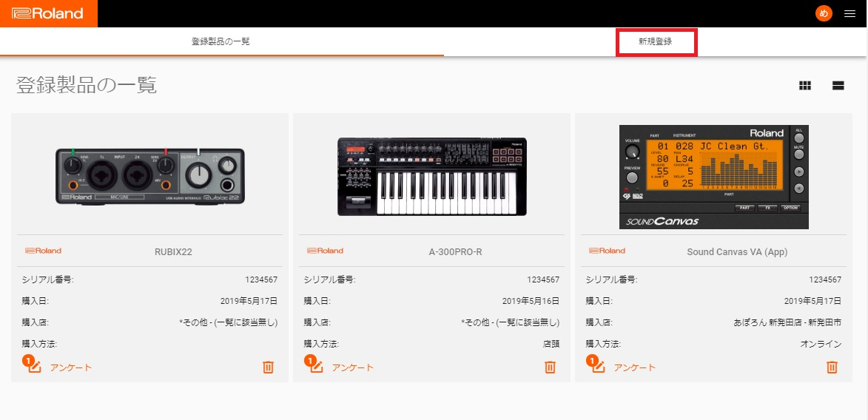Open survey edit icon for Sound Canvas VA
868x420 pixels.
[596, 365]
